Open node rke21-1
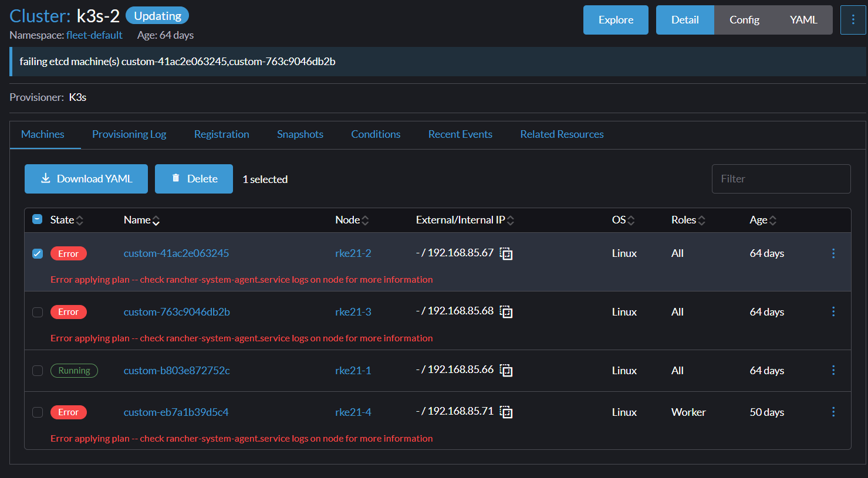This screenshot has height=478, width=868. click(353, 371)
